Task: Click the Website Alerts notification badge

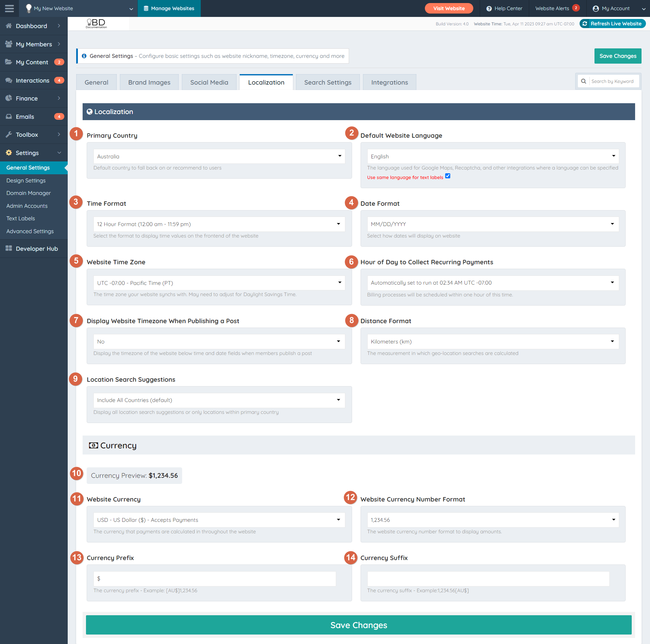Action: [576, 7]
